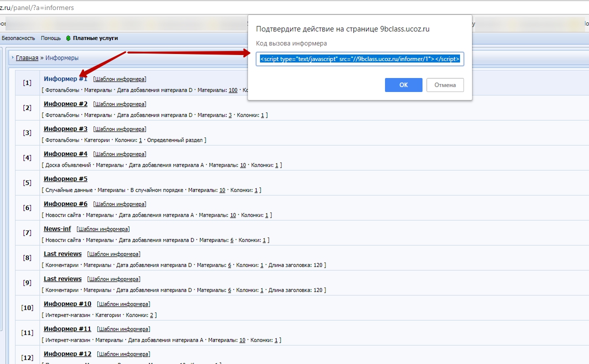The height and width of the screenshot is (364, 589).
Task: Click the green dollar Платные услуги icon
Action: point(68,38)
